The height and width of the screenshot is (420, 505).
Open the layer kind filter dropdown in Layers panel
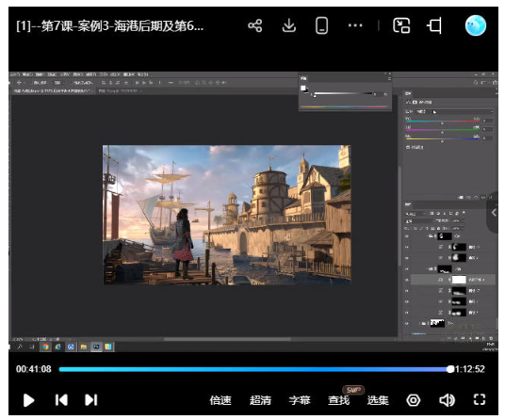(x=415, y=214)
